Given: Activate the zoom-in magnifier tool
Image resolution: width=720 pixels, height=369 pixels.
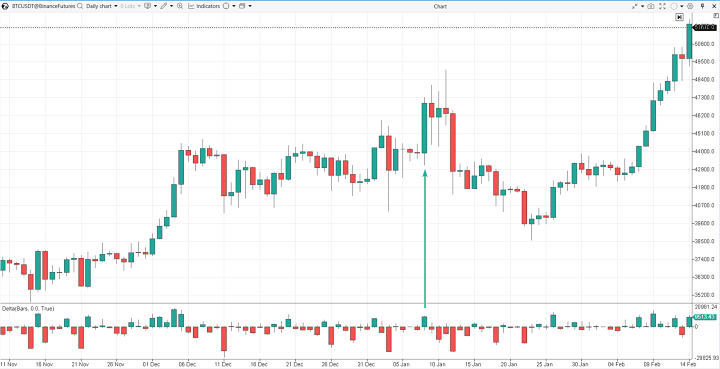Looking at the screenshot, I should pyautogui.click(x=180, y=6).
